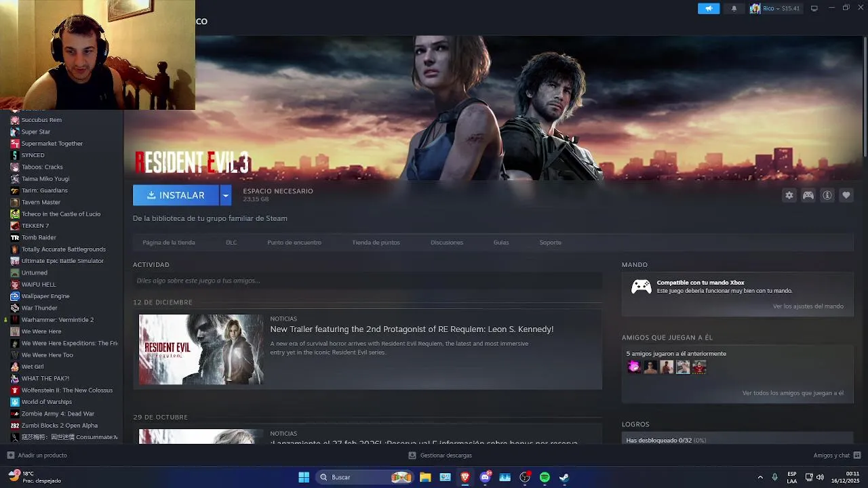Click the War Thunder game icon
Viewport: 868px width, 488px height.
click(x=15, y=308)
